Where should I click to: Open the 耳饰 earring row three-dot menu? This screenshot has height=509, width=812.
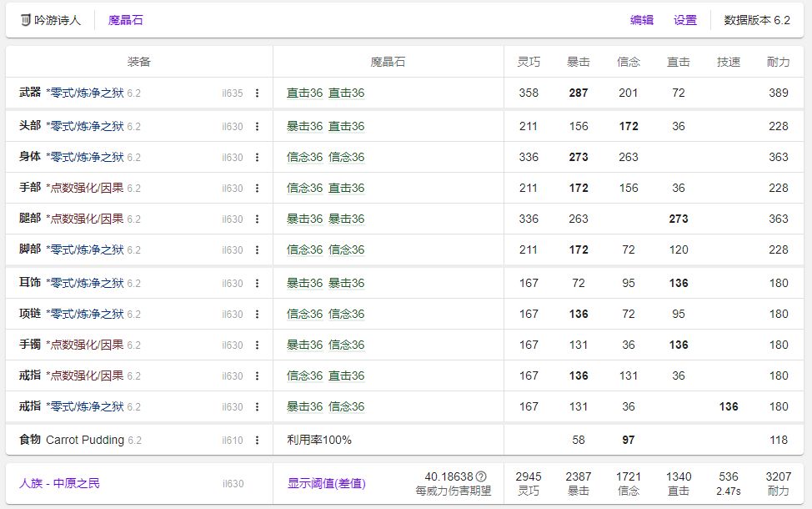(257, 284)
